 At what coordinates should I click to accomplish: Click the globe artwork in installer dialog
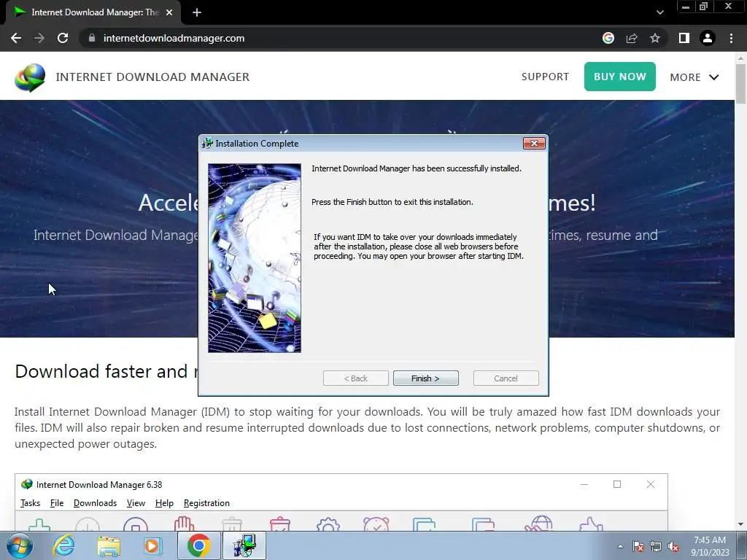255,258
